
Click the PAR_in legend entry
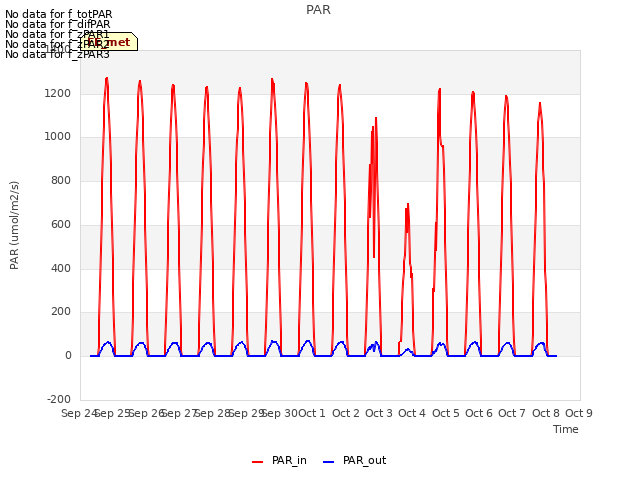tap(279, 461)
